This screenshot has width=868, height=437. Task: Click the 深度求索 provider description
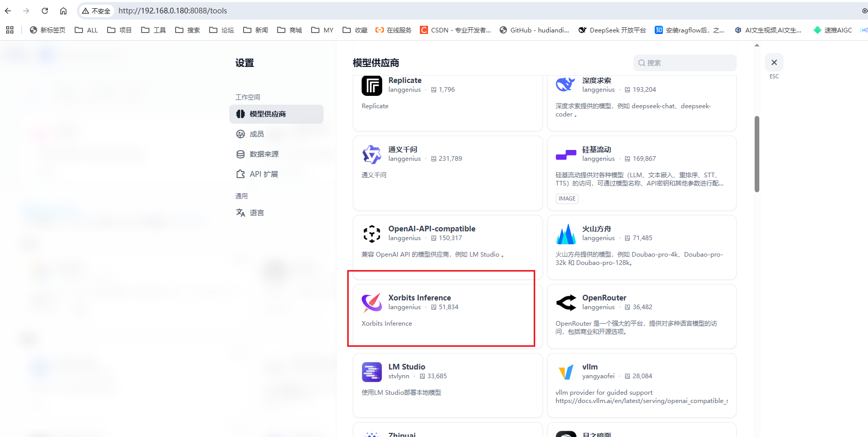[x=633, y=110]
